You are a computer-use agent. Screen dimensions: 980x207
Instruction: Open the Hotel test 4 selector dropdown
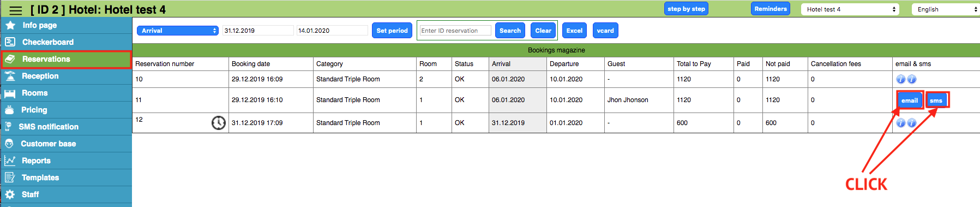[850, 9]
